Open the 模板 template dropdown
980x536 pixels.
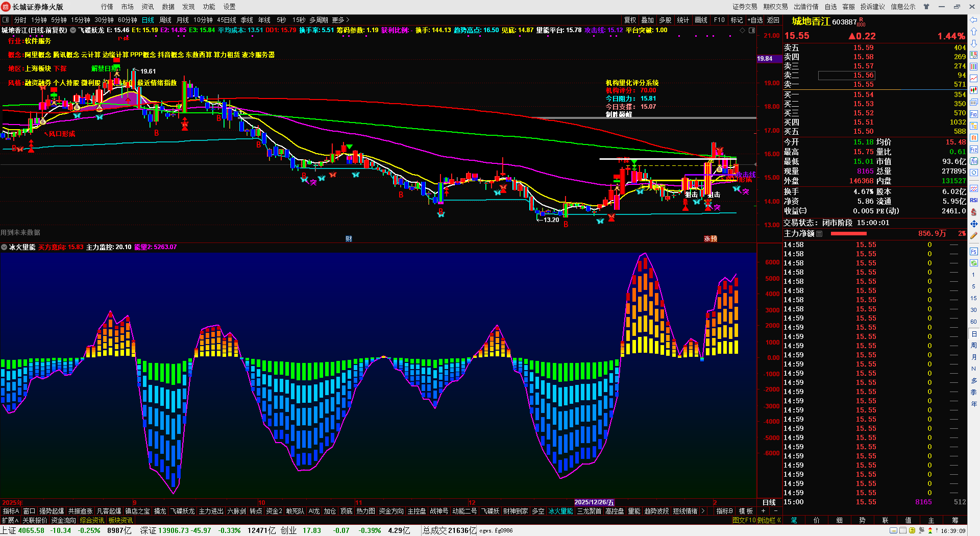pyautogui.click(x=746, y=511)
